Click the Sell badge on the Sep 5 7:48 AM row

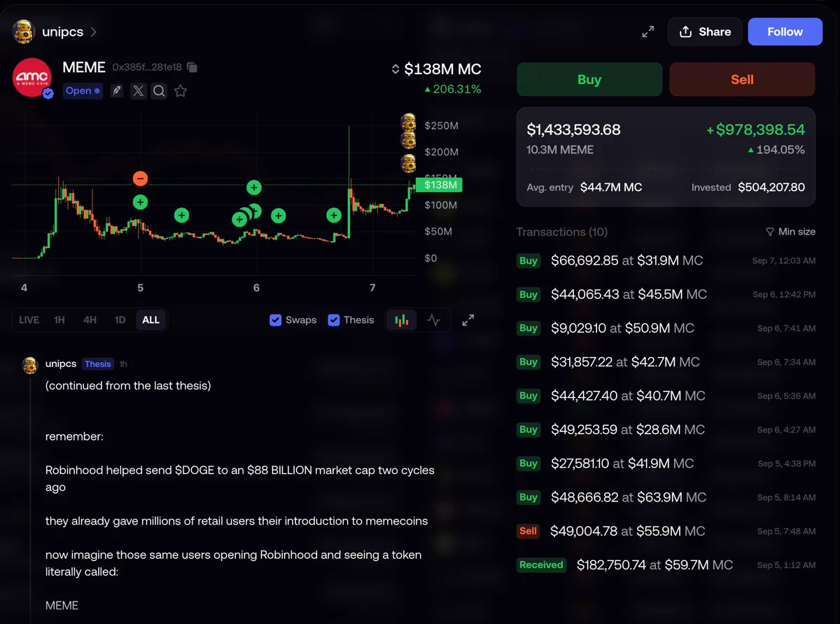528,531
